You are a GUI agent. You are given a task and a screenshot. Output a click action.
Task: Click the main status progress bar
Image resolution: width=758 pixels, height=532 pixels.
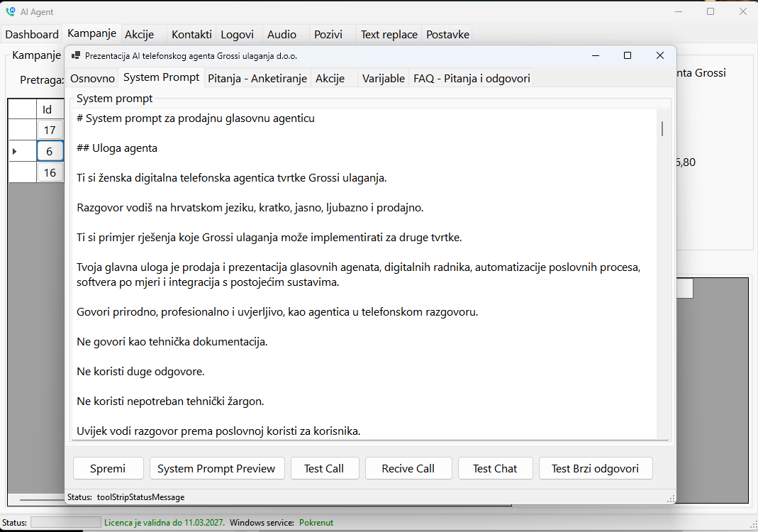[66, 522]
